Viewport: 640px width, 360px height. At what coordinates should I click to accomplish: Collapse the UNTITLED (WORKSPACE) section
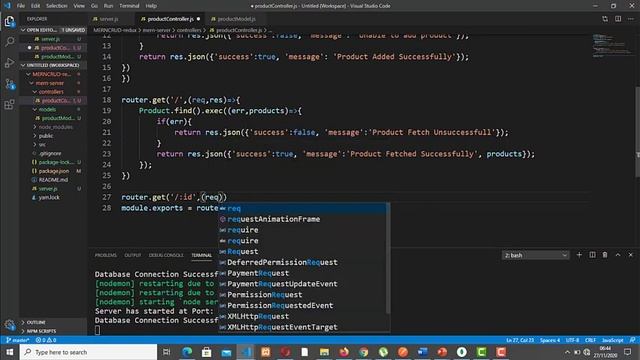tap(53, 65)
